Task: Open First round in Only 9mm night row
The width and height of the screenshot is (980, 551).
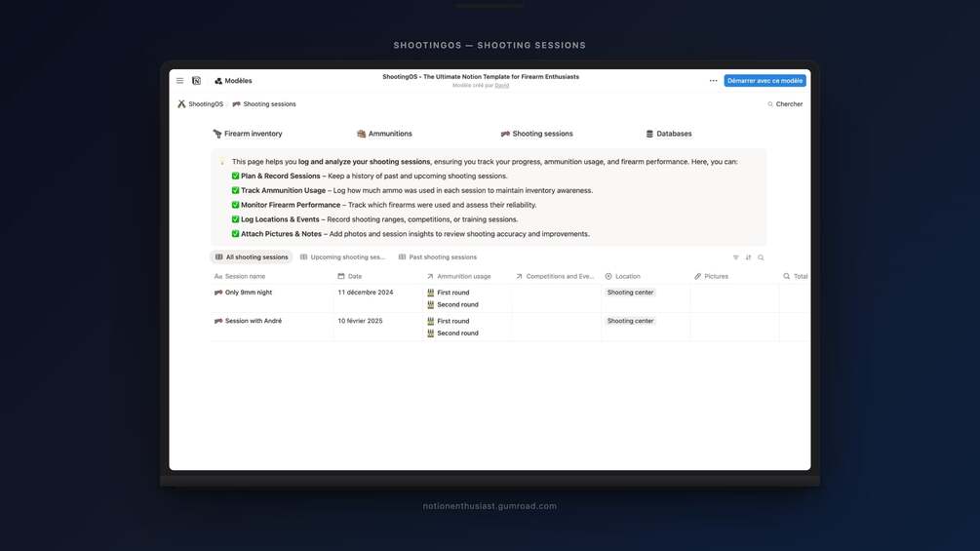Action: (449, 293)
